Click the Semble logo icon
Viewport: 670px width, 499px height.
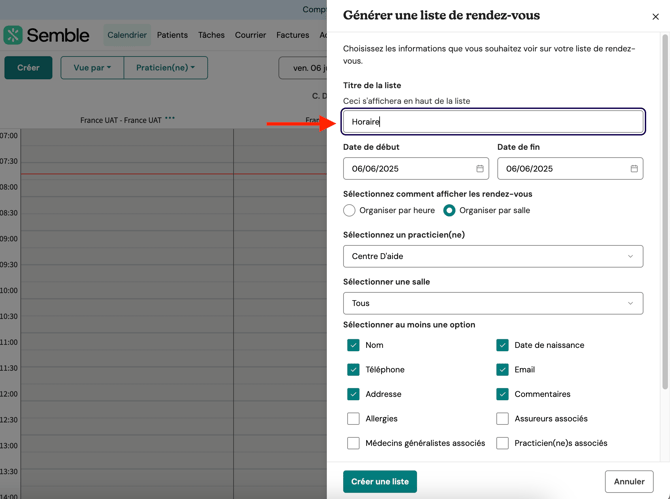(x=13, y=35)
